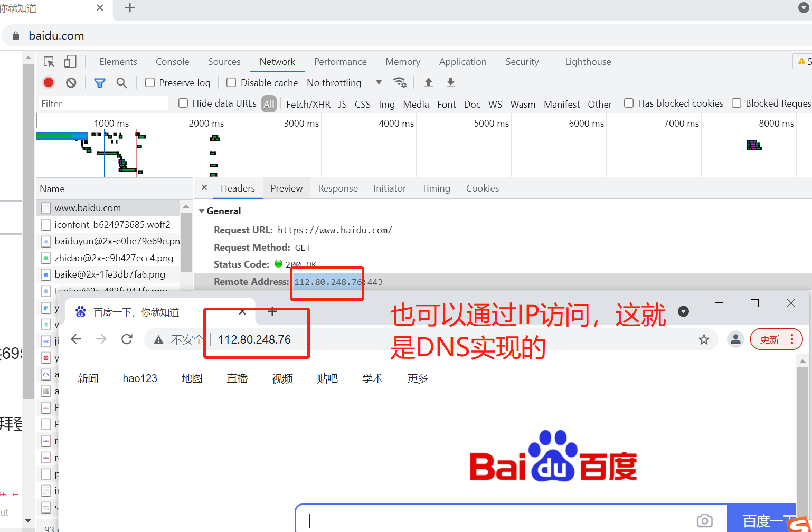The height and width of the screenshot is (532, 812).
Task: Select baike@2x-1fe3db7fa6.png request row
Action: [x=108, y=274]
